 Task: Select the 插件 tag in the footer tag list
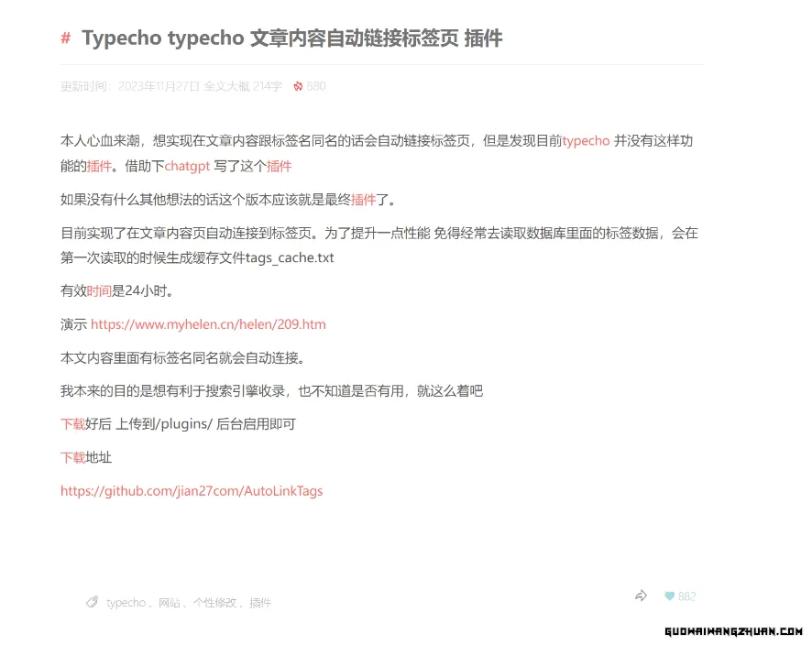pos(260,603)
